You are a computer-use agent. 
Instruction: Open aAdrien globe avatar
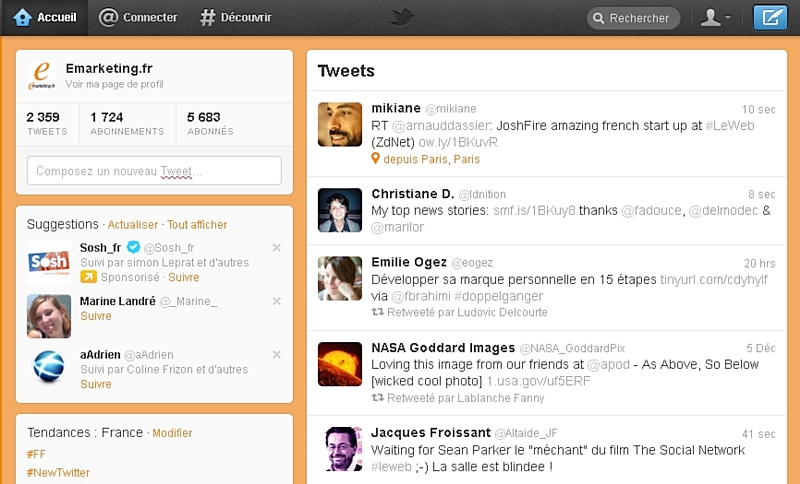click(49, 367)
